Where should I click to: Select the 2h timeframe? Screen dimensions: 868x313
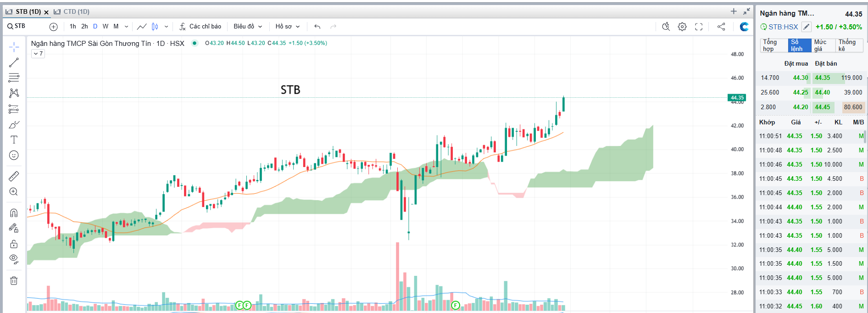84,27
